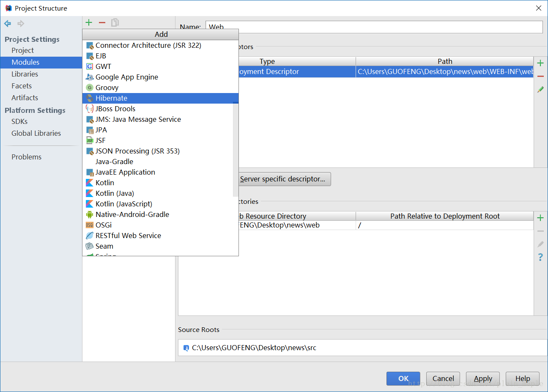This screenshot has height=392, width=548.
Task: Click the green plus Add module button
Action: (89, 22)
